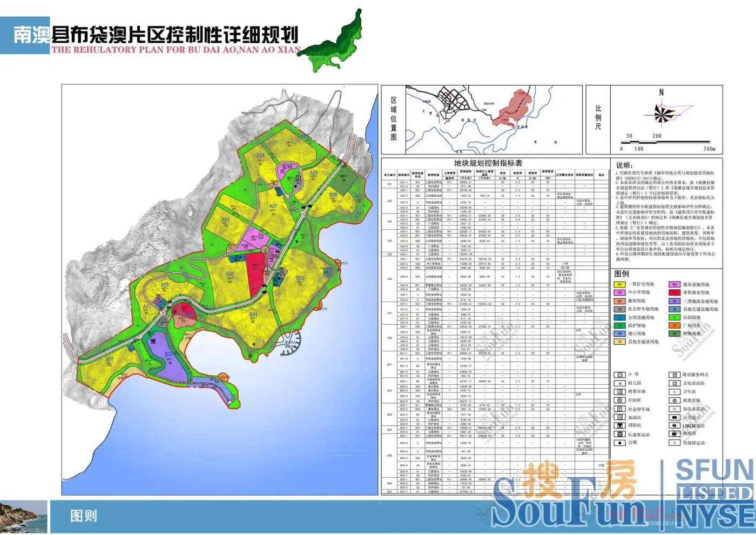756x535 pixels.
Task: Click the 小学 symbol icon in the legend
Action: [619, 374]
